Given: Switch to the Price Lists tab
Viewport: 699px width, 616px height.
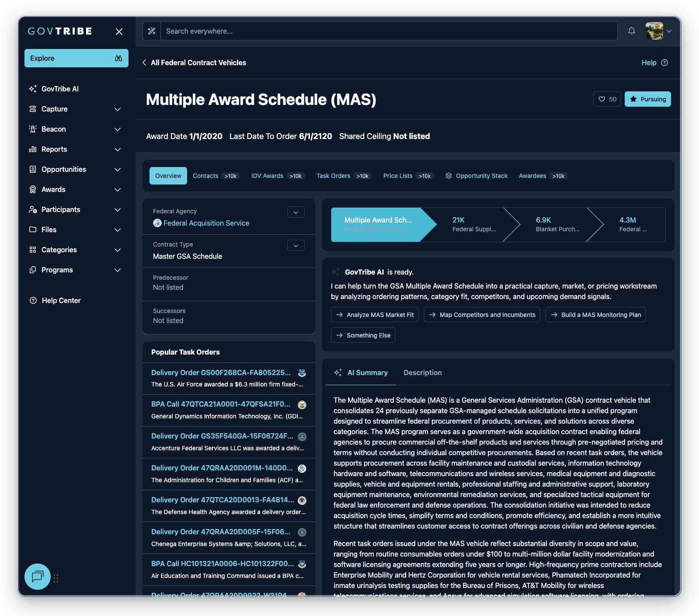Looking at the screenshot, I should (408, 176).
